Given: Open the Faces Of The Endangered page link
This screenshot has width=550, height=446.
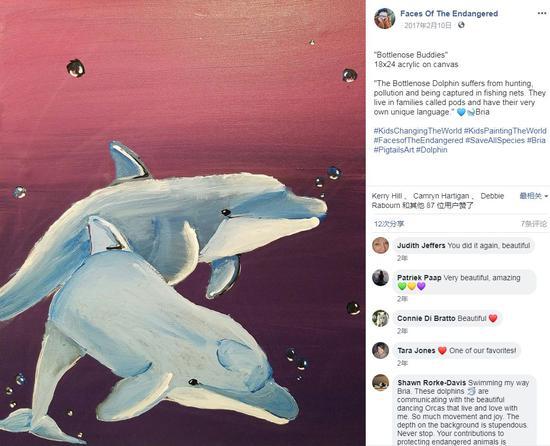Looking at the screenshot, I should [449, 14].
